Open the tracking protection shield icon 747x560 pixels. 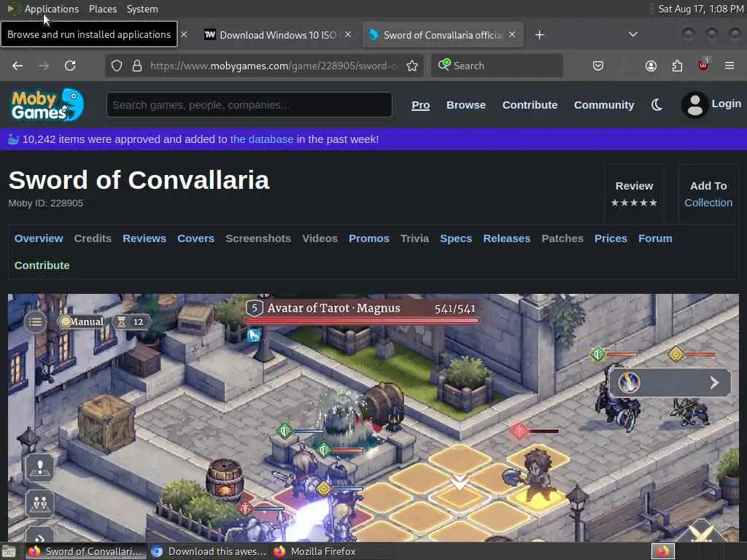117,66
